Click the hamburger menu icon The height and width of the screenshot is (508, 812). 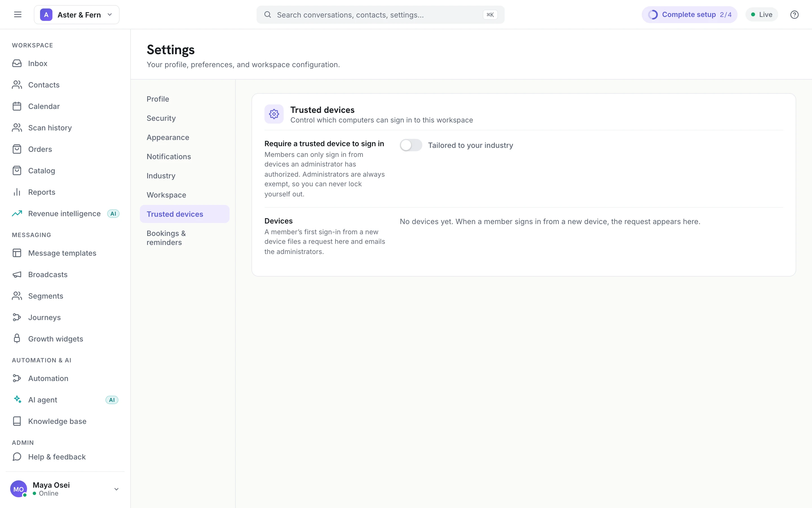click(18, 14)
